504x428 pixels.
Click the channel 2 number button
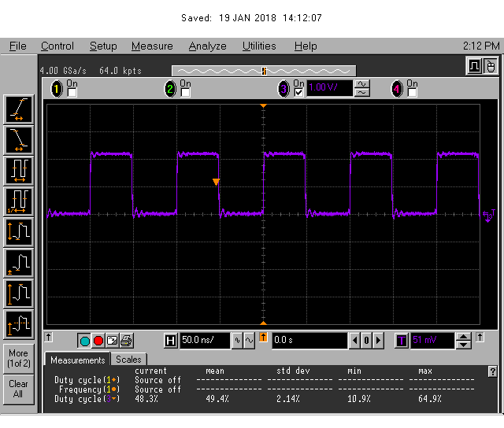(x=170, y=89)
